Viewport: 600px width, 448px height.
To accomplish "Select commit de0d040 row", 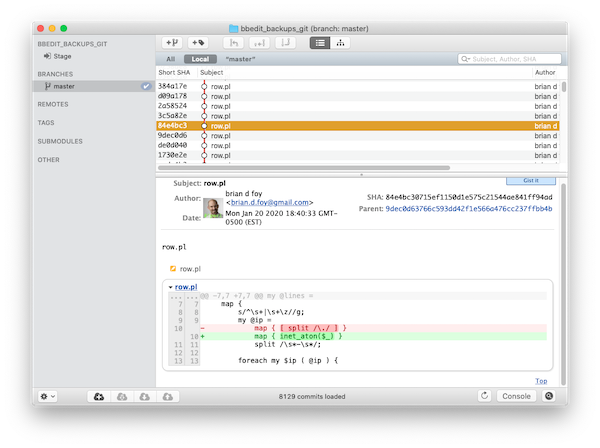I will (358, 145).
